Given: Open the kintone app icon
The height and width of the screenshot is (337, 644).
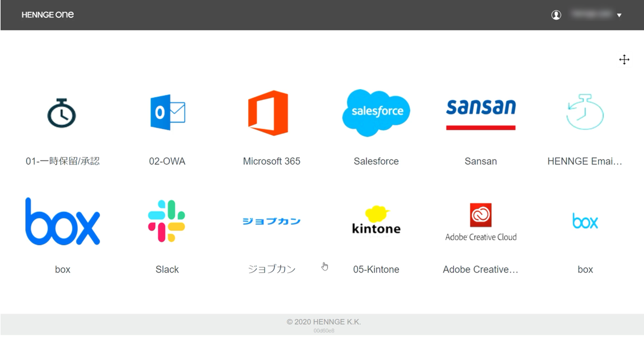Looking at the screenshot, I should [x=376, y=220].
